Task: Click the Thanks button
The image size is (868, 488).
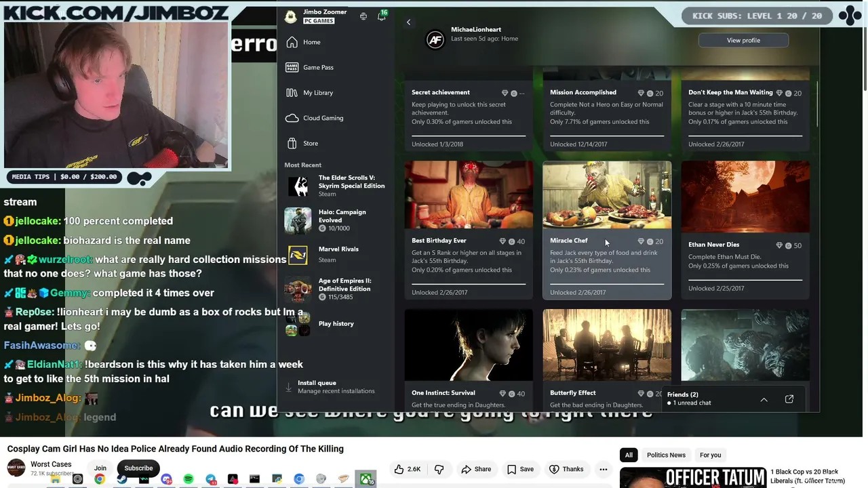Action: [x=566, y=469]
